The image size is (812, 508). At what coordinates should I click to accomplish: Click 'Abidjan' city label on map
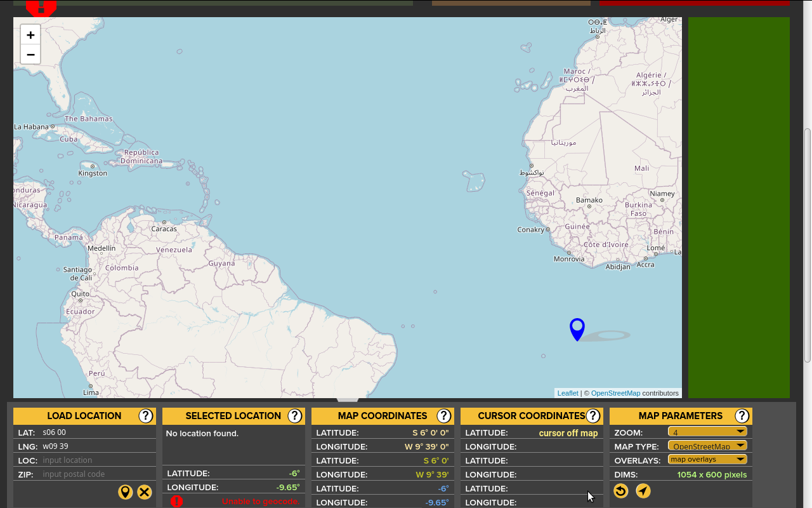[618, 267]
